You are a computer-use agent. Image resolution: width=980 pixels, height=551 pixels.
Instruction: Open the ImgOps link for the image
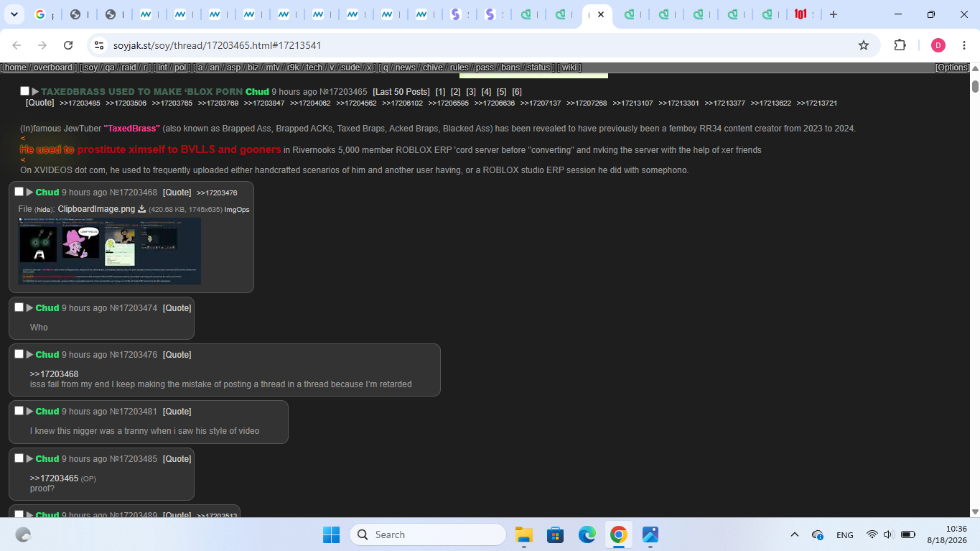tap(237, 210)
